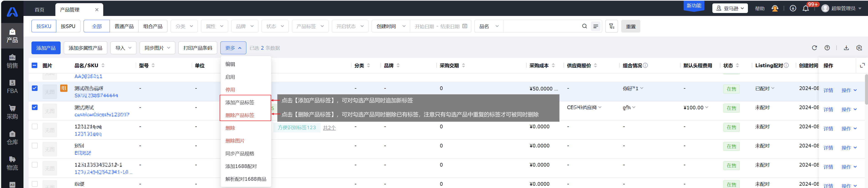
Task: Choose 编辑 from the 更多 menu
Action: coord(246,64)
